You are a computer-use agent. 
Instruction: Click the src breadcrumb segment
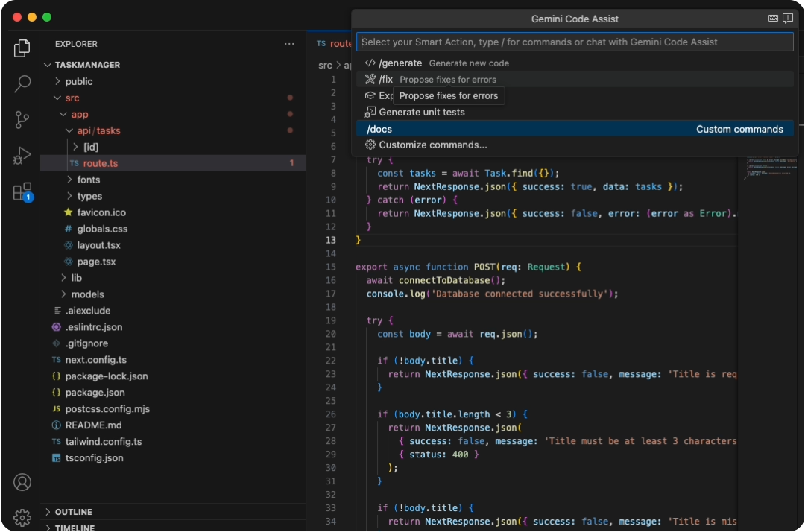[325, 65]
